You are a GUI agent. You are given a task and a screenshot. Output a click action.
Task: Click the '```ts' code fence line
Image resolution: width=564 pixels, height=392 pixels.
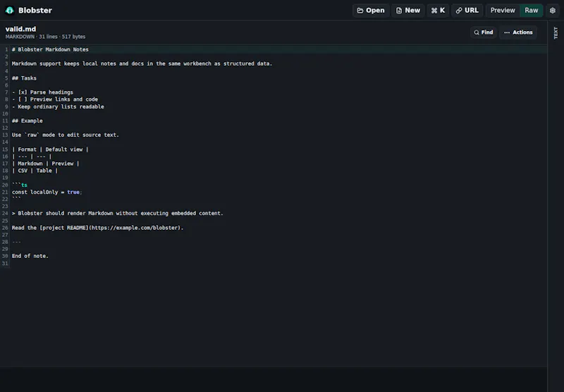point(20,185)
